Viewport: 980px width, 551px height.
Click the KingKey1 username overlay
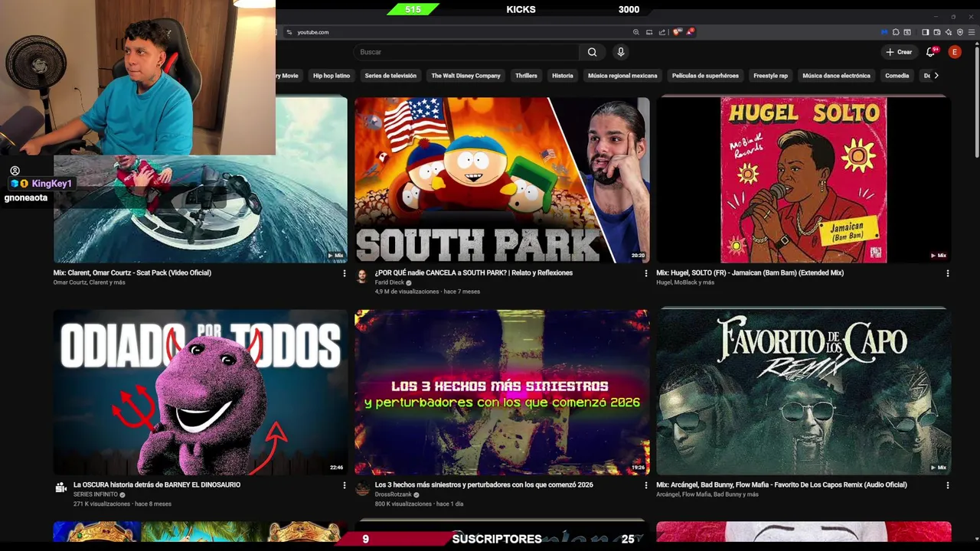click(51, 184)
